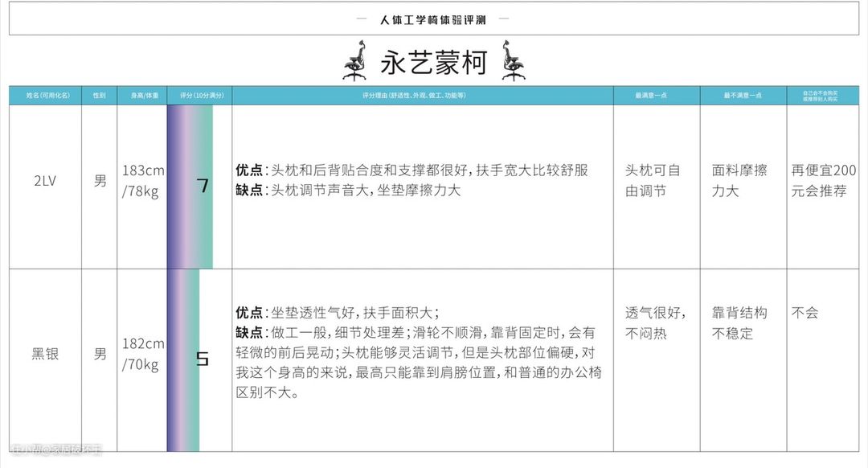Select the 人体工学椅体验评测 banner title
This screenshot has width=868, height=468.
[x=433, y=19]
